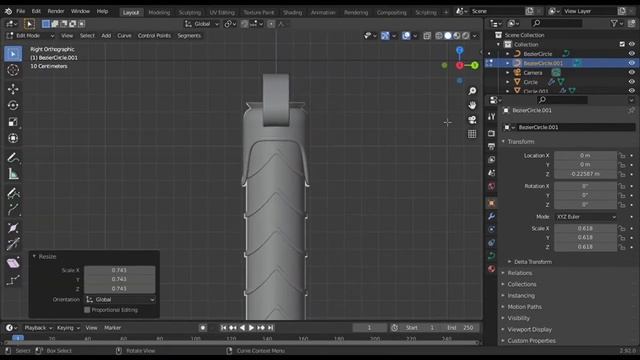Click the Location Z value field

(585, 174)
